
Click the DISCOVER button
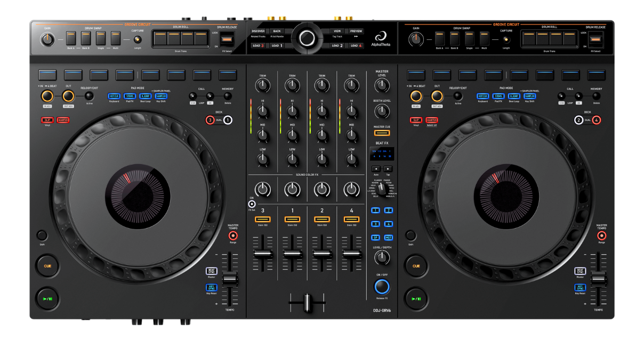point(258,31)
